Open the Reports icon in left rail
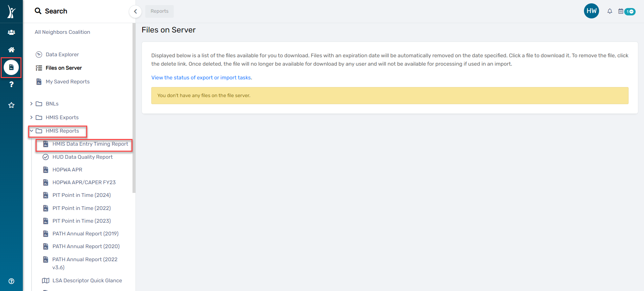 click(x=11, y=67)
